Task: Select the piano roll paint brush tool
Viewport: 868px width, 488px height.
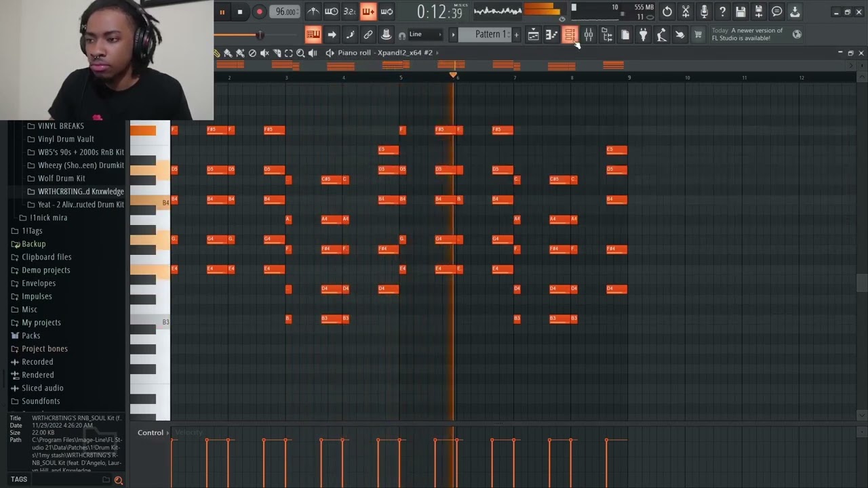Action: pos(228,53)
